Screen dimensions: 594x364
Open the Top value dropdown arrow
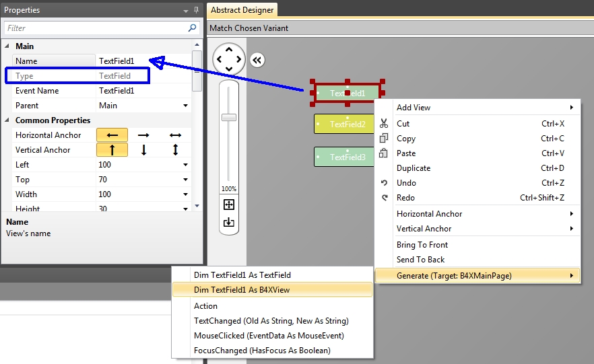coord(186,180)
